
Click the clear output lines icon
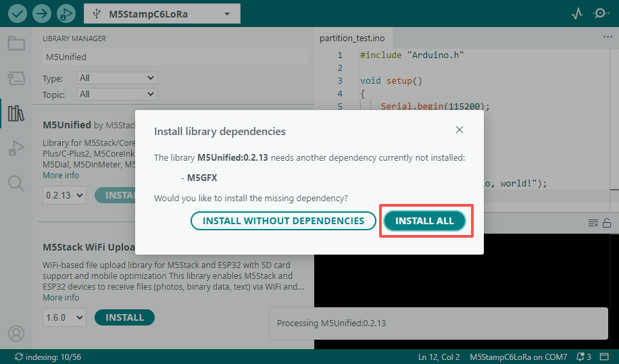[593, 223]
